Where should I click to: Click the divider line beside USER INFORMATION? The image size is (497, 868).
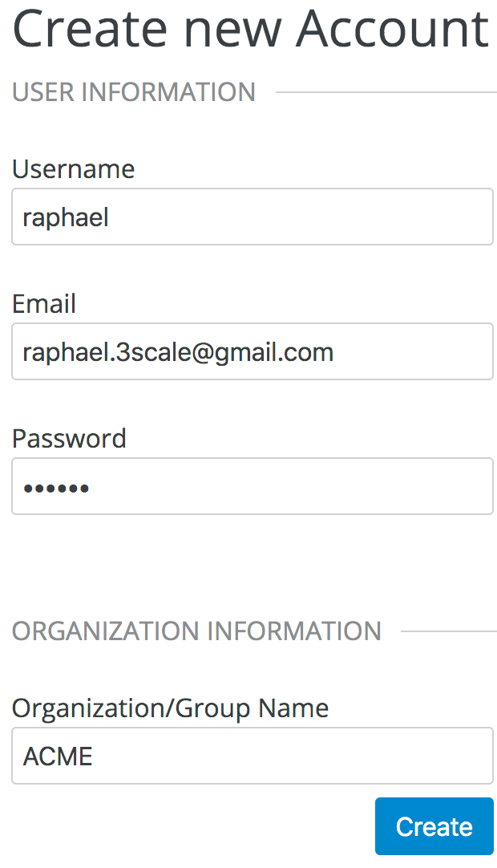(385, 93)
